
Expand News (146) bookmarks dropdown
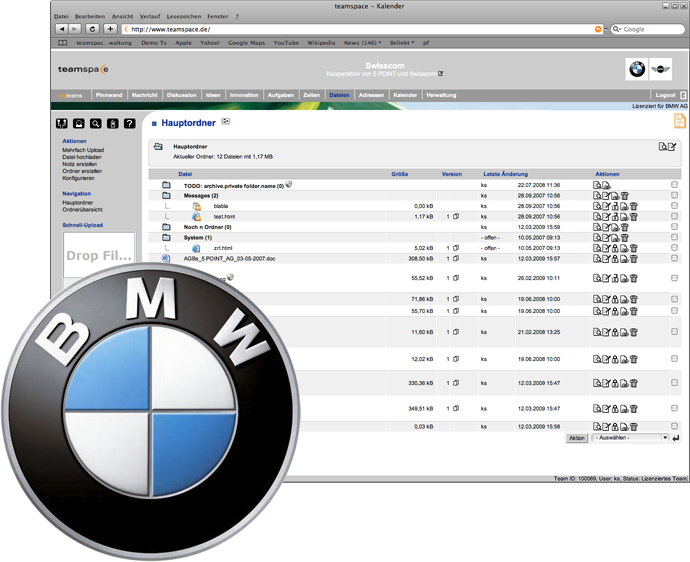(x=363, y=43)
